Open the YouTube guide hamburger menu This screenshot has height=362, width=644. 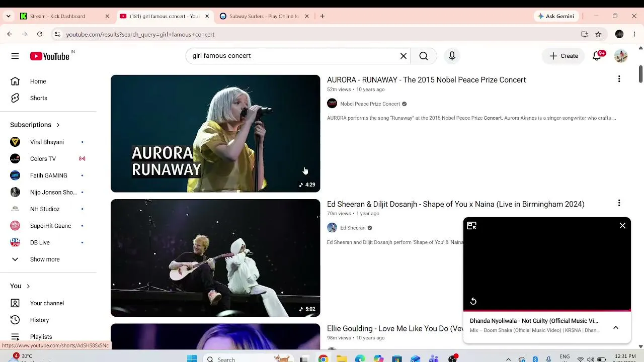coord(15,56)
